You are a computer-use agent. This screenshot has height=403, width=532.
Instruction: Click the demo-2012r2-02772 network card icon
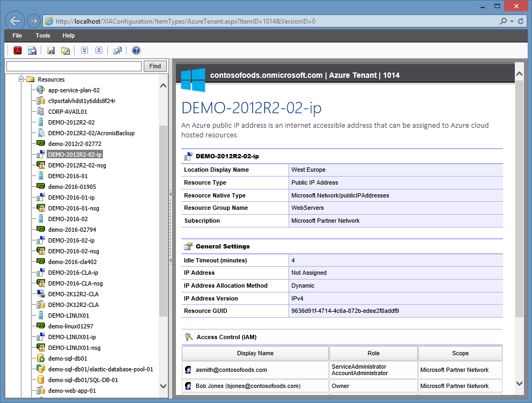41,143
